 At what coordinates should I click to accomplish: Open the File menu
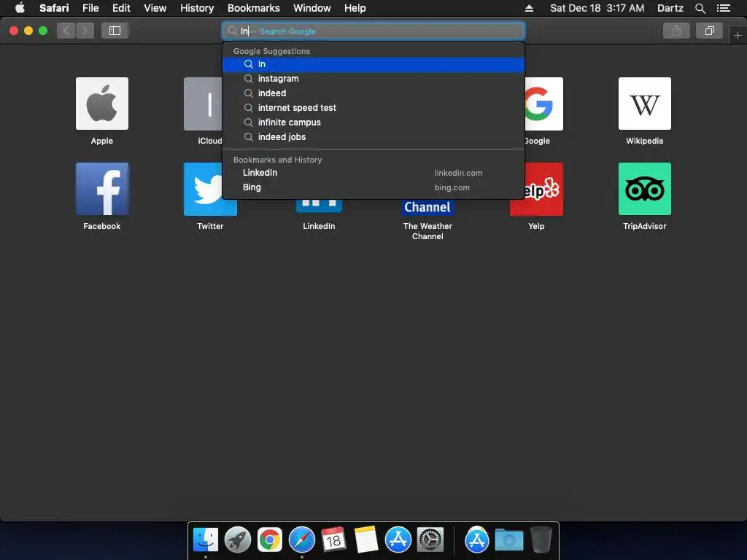pos(90,8)
